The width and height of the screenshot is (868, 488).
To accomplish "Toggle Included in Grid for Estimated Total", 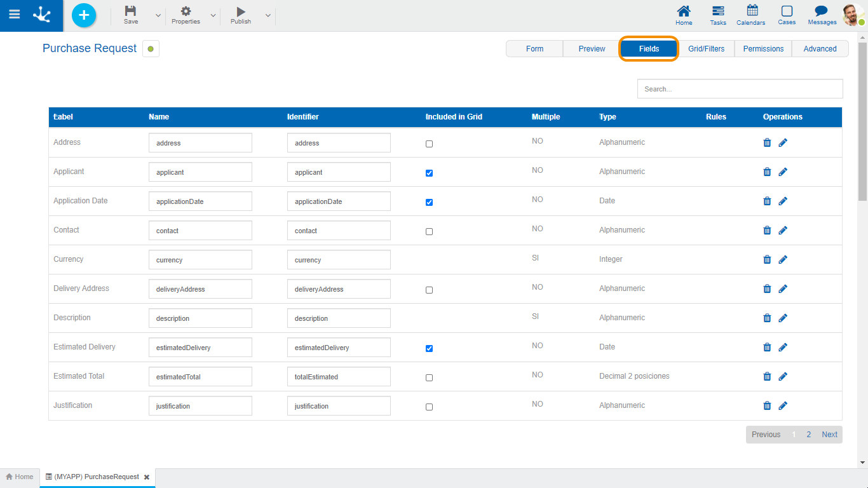I will 429,378.
